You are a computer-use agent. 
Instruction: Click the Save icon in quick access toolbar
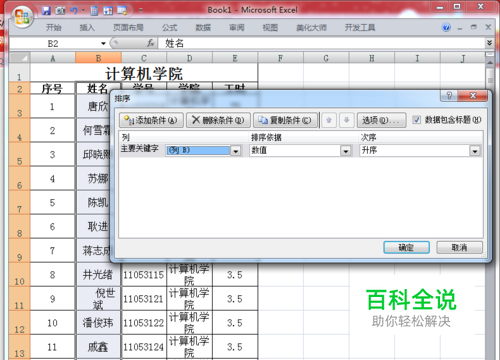coord(46,11)
